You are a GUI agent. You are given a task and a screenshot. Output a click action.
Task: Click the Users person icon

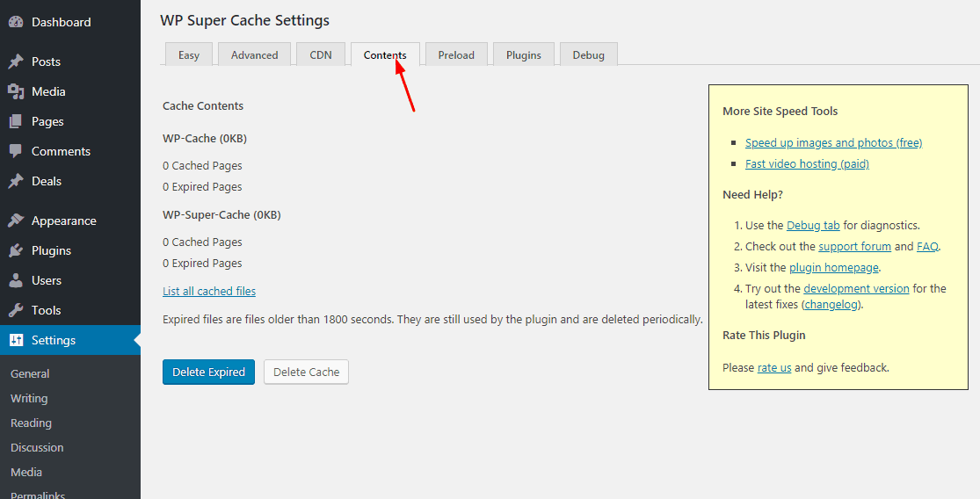pos(16,280)
